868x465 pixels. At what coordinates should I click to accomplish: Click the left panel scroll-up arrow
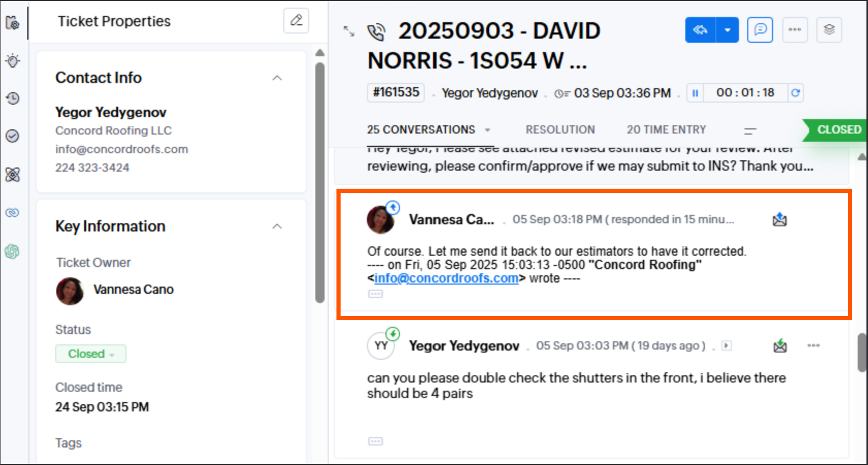[320, 53]
